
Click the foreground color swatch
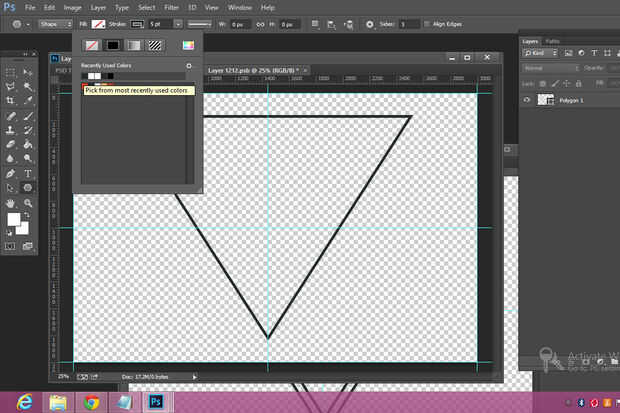(14, 218)
